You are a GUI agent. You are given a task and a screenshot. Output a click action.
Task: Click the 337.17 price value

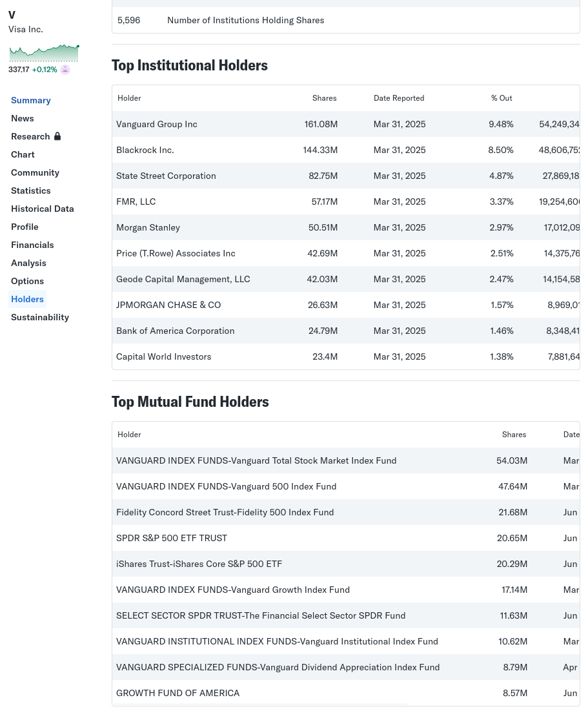(19, 69)
